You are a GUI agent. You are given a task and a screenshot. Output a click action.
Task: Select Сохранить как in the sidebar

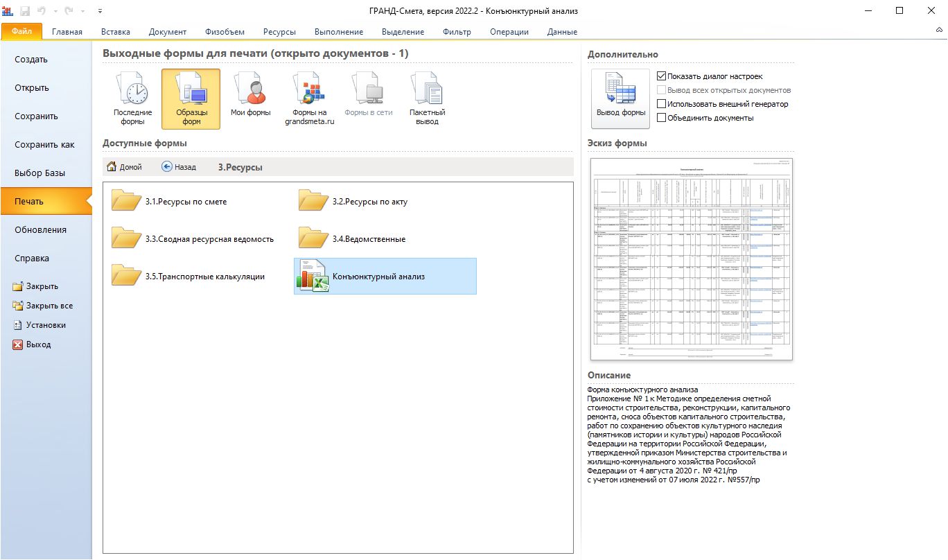pyautogui.click(x=46, y=145)
